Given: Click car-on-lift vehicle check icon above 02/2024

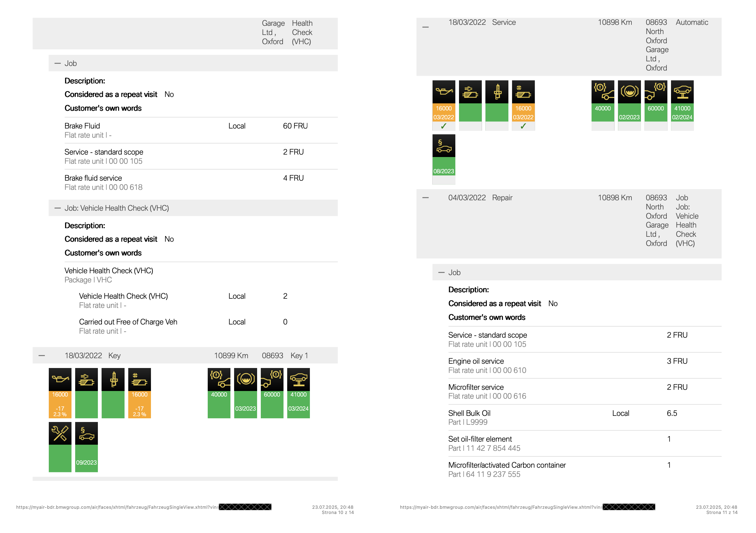Looking at the screenshot, I should pos(682,91).
